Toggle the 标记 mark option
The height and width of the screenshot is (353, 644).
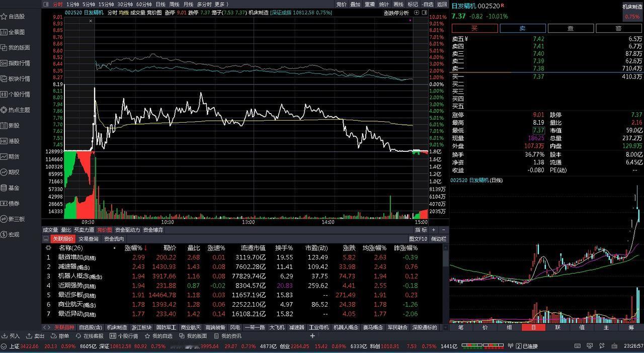click(x=413, y=4)
